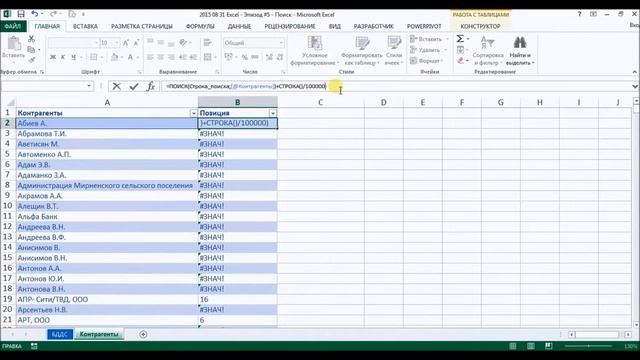Toggle italic К formatting
The width and height of the screenshot is (640, 360).
[x=63, y=57]
